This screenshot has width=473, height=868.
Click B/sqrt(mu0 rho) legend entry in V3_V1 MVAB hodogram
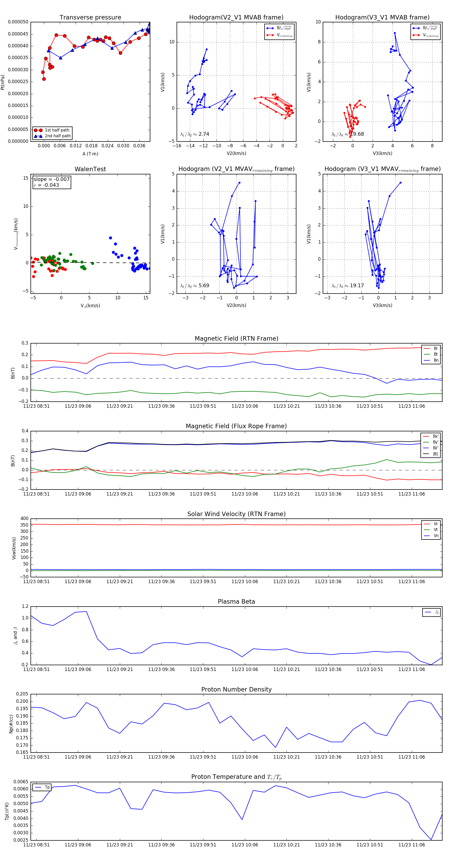(425, 28)
